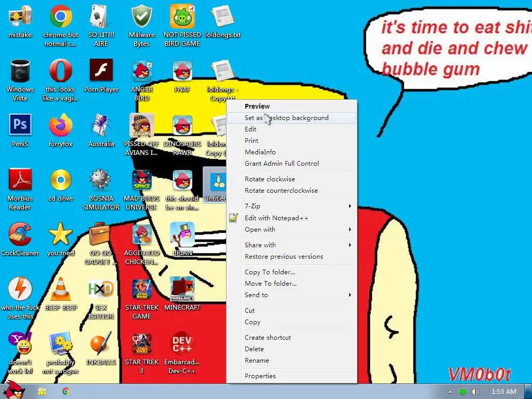Select the 'chrome but normal c...' icon
This screenshot has width=532, height=399.
60,25
